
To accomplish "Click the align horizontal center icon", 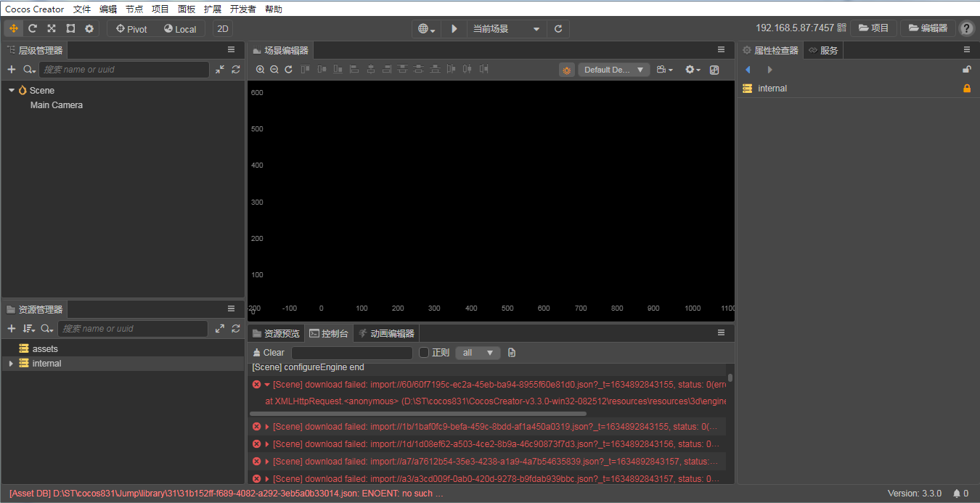I will coord(371,70).
